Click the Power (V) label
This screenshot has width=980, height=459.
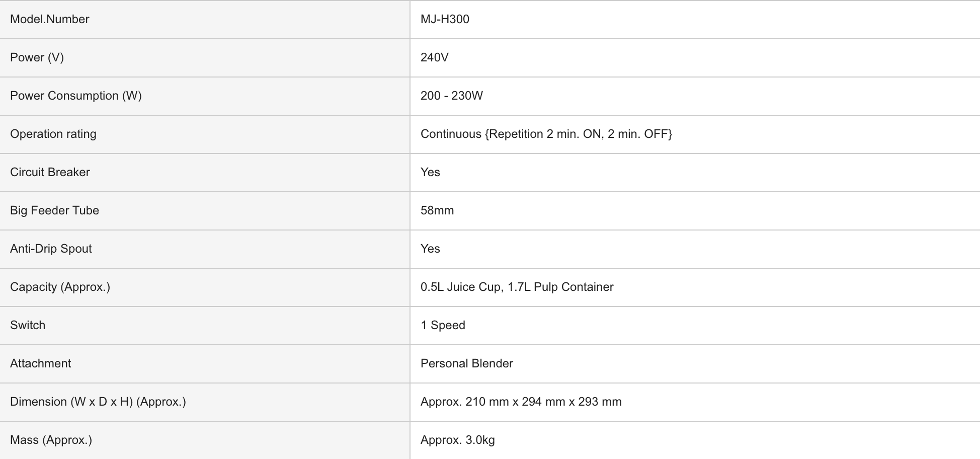click(x=37, y=57)
